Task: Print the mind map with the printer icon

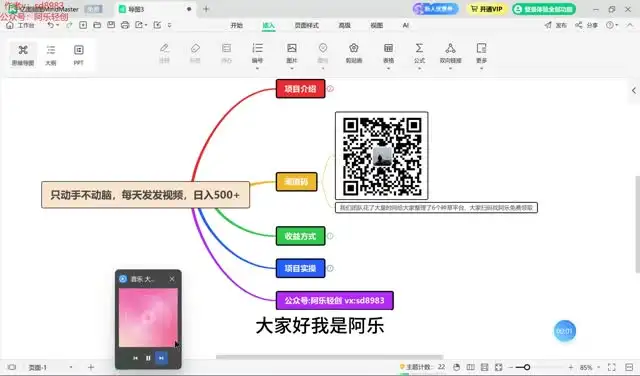Action: (125, 25)
